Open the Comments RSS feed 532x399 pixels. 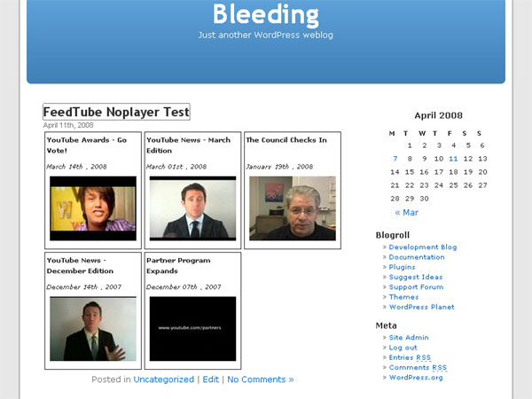pyautogui.click(x=418, y=367)
